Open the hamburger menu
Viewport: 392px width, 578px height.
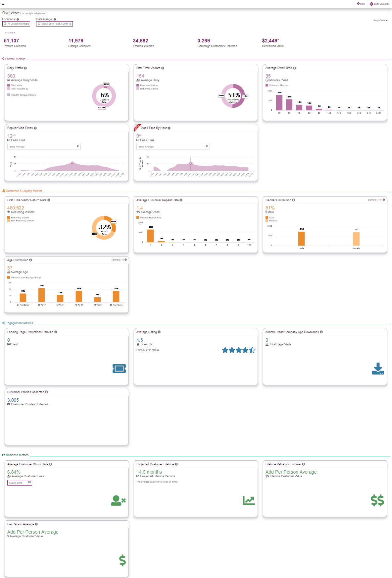point(3,4)
